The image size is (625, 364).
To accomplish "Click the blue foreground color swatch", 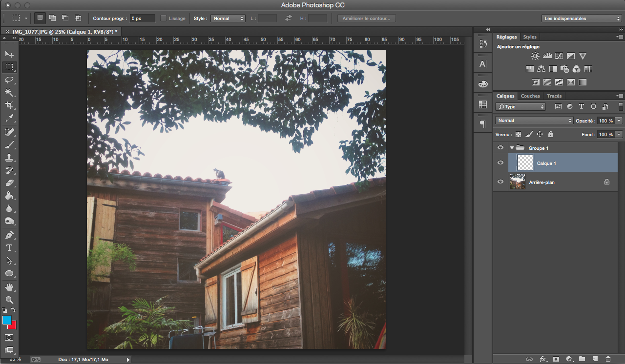I will coord(7,320).
